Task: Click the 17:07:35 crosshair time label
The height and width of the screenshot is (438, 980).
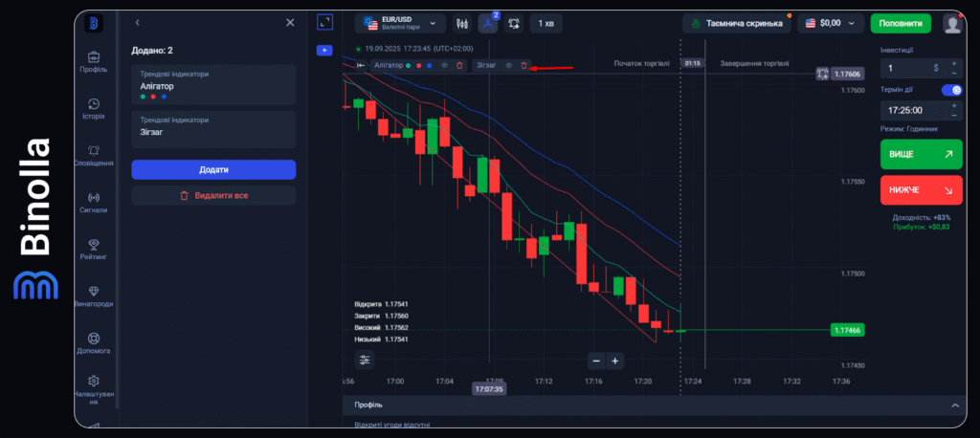Action: 489,388
